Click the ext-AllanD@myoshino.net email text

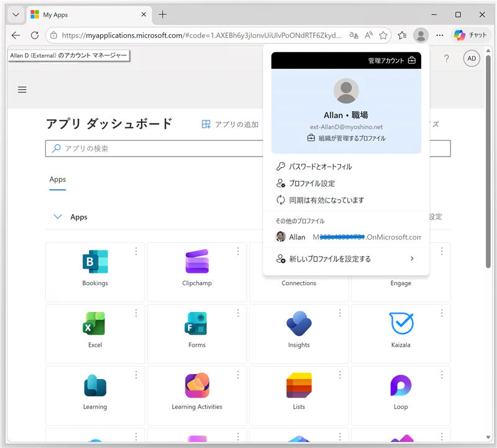coord(346,127)
